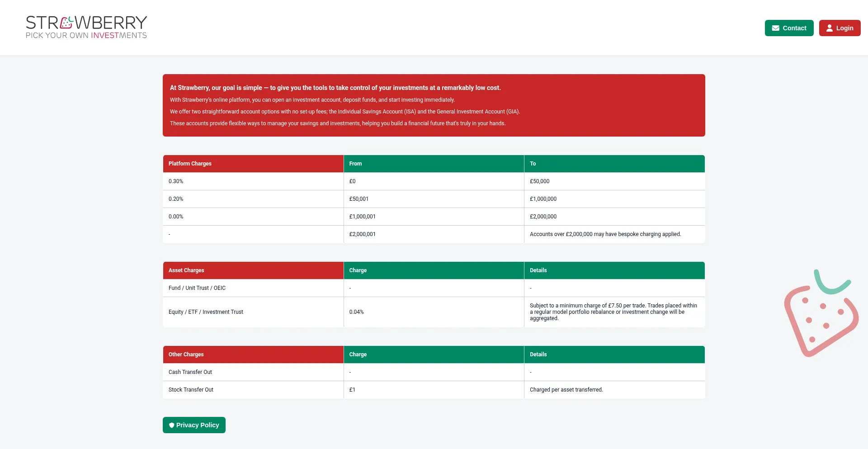Click the £50,001 From cell
Image resolution: width=868 pixels, height=449 pixels.
tap(434, 199)
